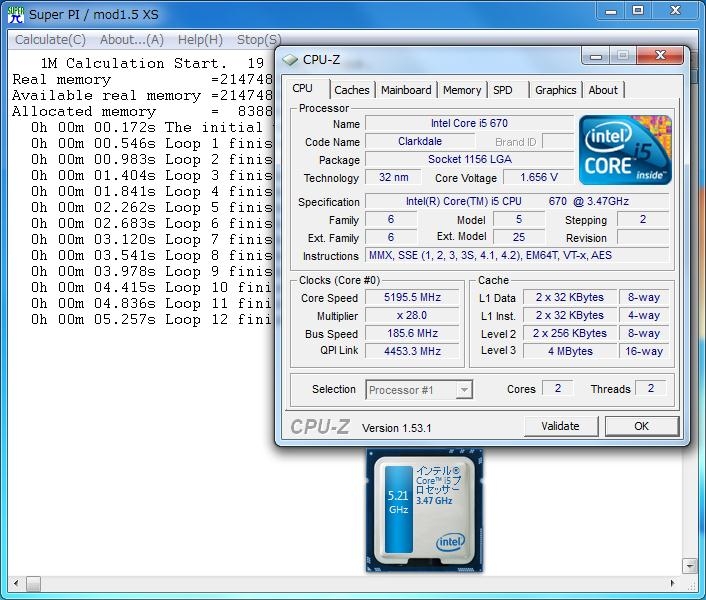The width and height of the screenshot is (706, 600).
Task: Click the Super PI title bar icon
Action: click(16, 14)
